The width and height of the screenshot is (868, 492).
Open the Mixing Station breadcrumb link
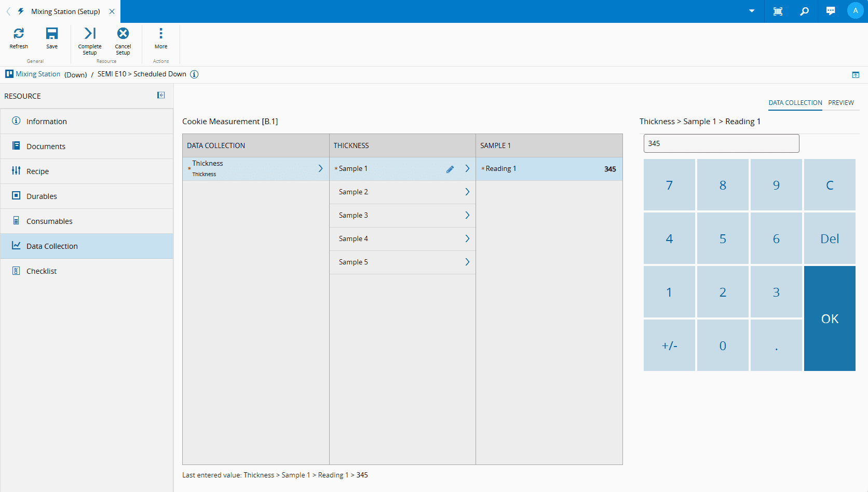point(38,74)
